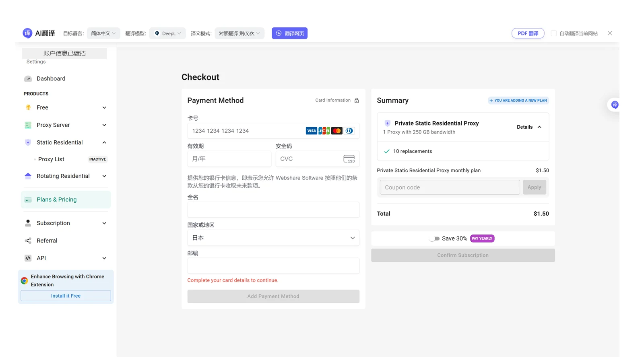This screenshot has height=362, width=644.
Task: Click the Plans & Pricing card icon
Action: coord(28,200)
